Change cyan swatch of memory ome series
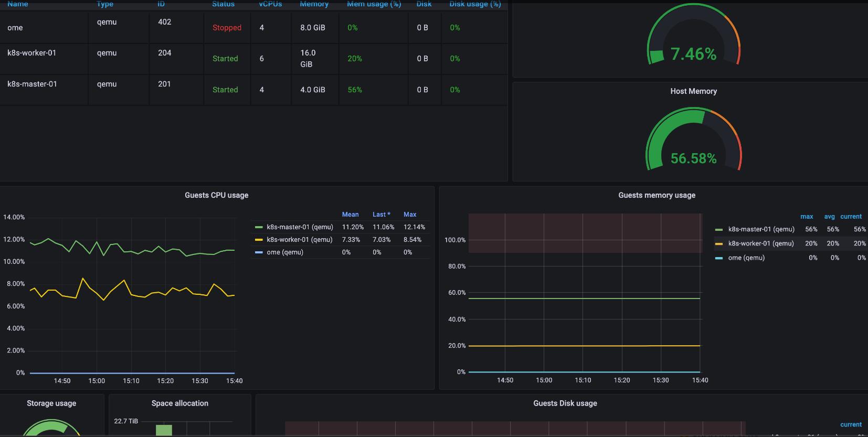 719,258
